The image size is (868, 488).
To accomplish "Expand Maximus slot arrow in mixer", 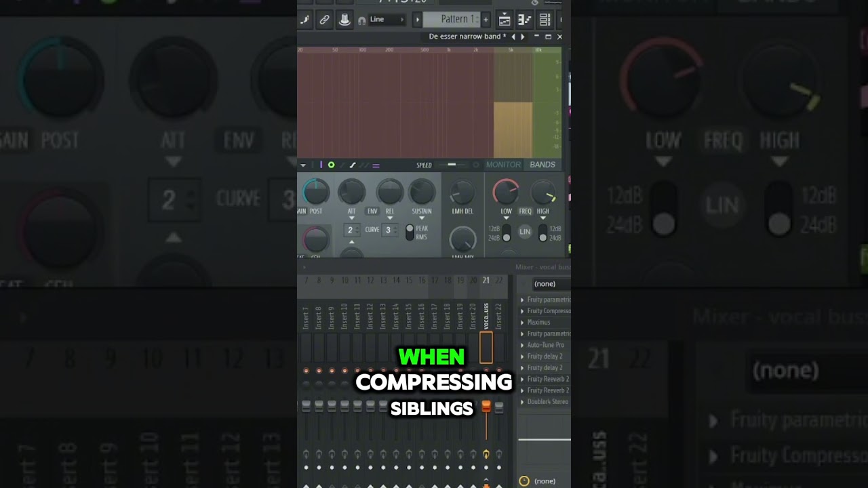I will pyautogui.click(x=522, y=323).
